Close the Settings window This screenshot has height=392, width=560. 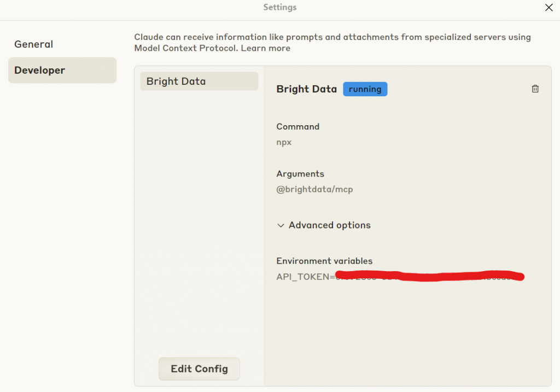549,8
